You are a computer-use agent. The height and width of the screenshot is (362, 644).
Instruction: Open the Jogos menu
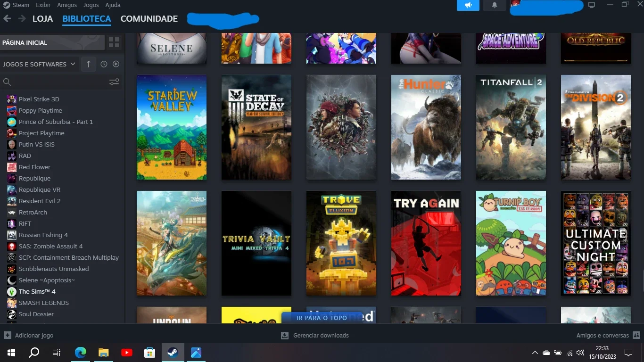click(91, 5)
